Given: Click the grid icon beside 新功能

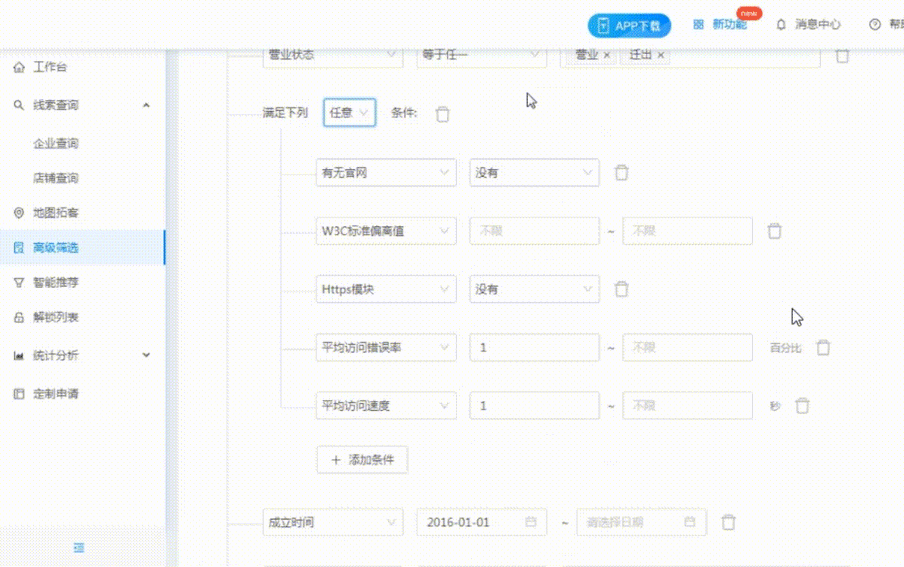Looking at the screenshot, I should (x=698, y=24).
